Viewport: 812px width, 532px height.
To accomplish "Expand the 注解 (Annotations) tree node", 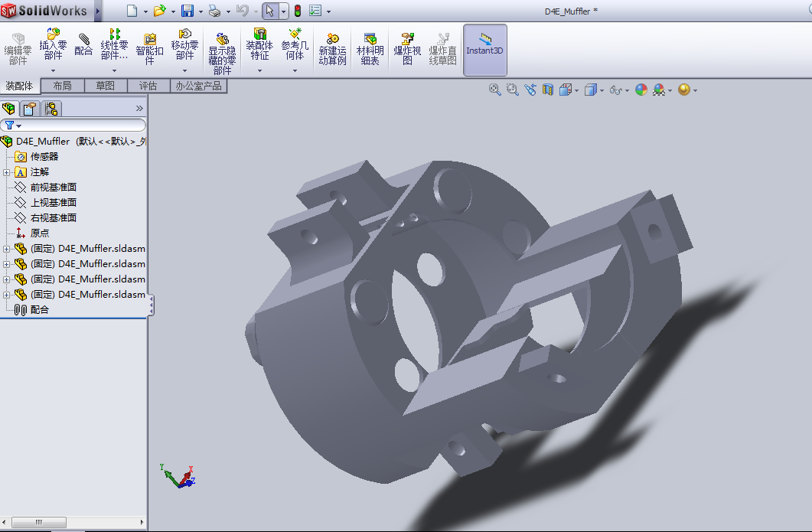I will pos(7,172).
